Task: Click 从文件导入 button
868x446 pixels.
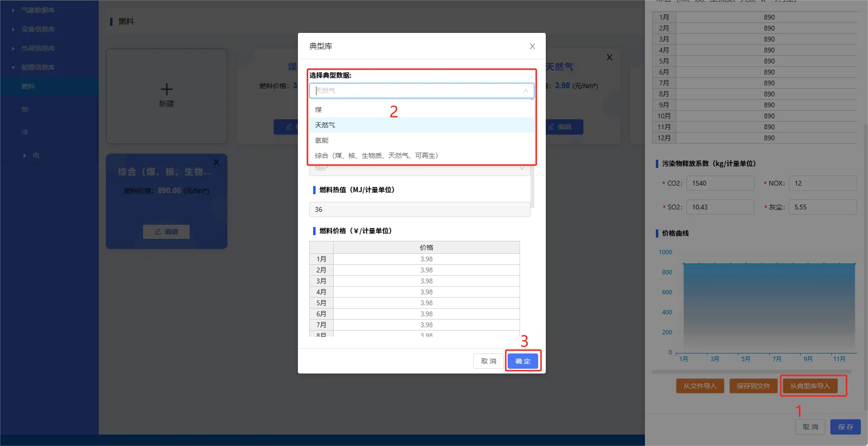Action: 700,386
